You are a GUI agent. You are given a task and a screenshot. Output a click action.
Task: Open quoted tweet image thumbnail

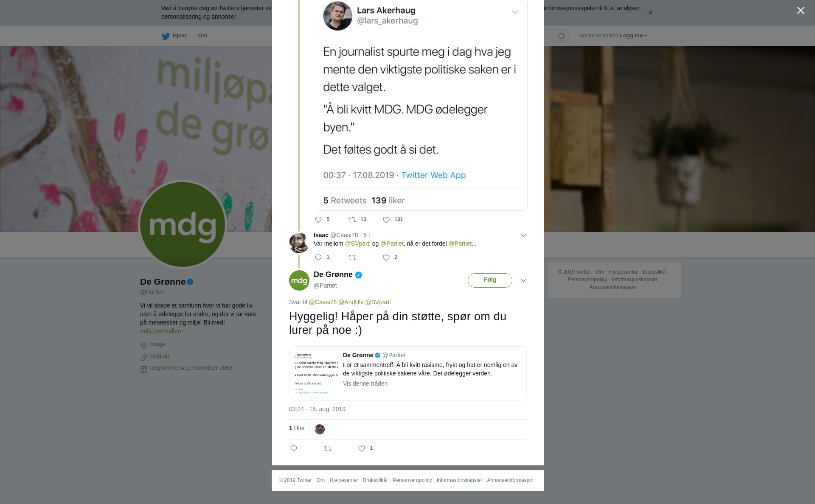coord(316,373)
